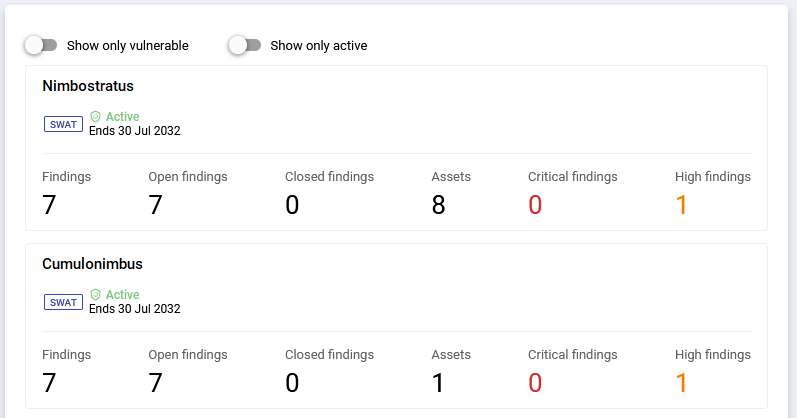Click the SWAT badge under Cumulonimbus
The image size is (797, 418).
click(63, 302)
